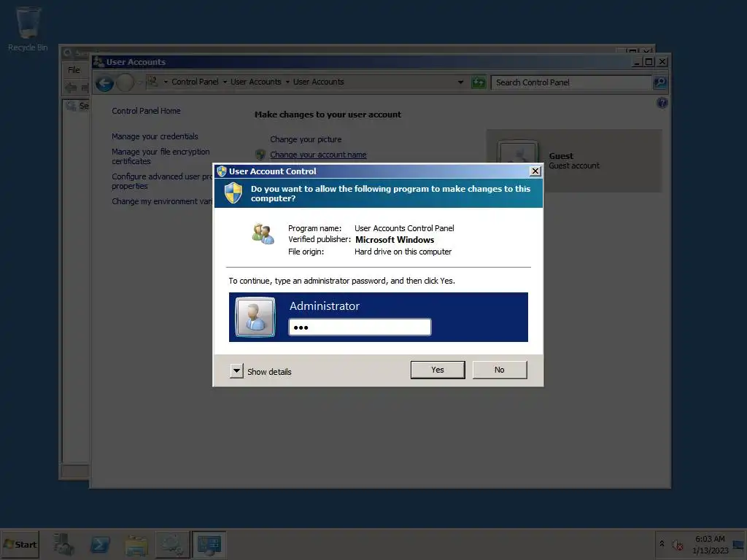Click the Control Panel breadcrumb
Viewport: 747px width, 560px height.
[x=195, y=82]
